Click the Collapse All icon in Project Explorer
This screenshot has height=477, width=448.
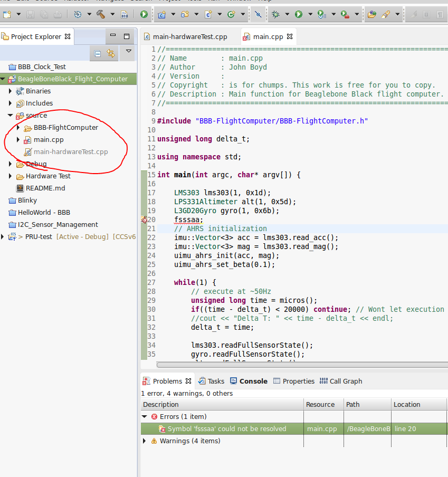point(98,54)
